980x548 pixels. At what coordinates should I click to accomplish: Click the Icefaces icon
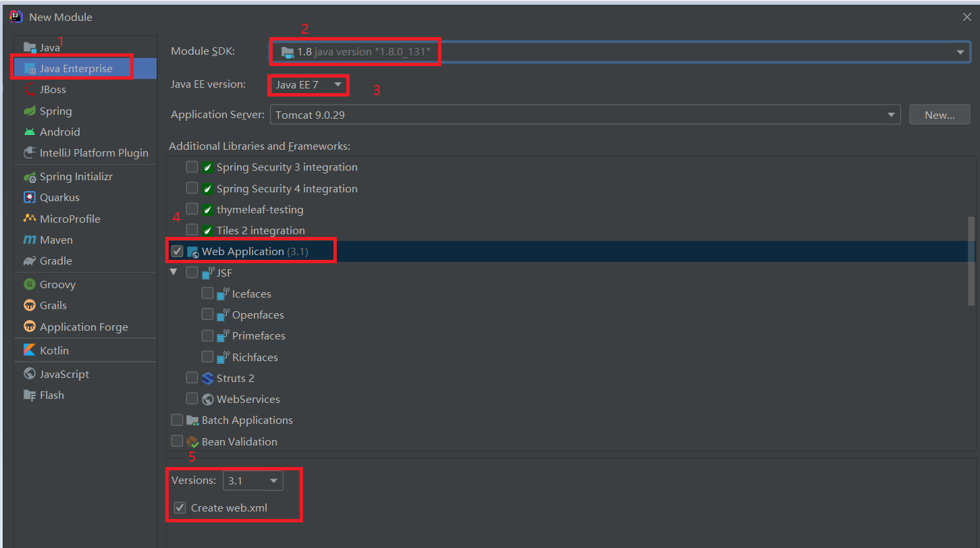click(223, 294)
